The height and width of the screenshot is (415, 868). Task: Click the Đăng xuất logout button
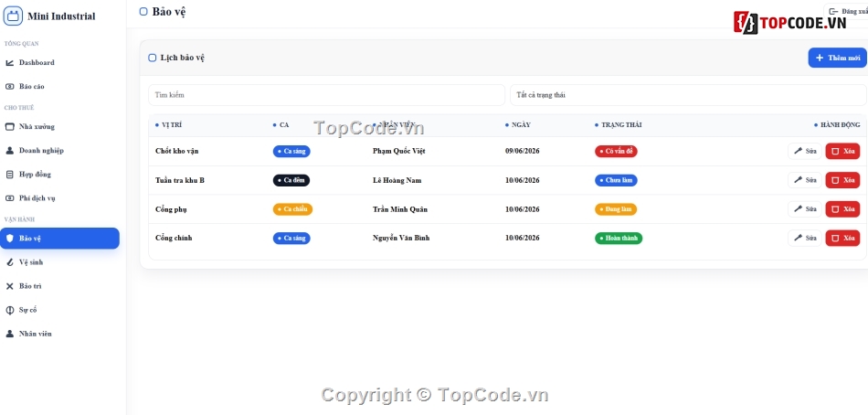(x=847, y=12)
